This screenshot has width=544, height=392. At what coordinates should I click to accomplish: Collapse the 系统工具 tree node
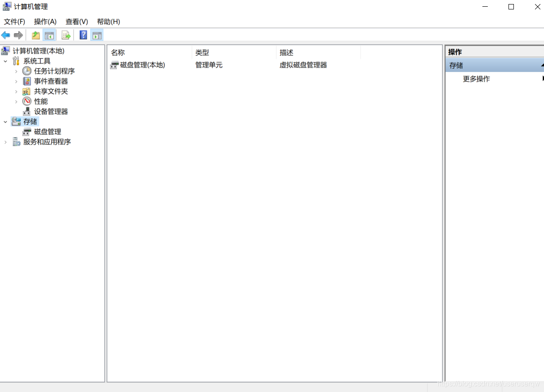point(5,61)
